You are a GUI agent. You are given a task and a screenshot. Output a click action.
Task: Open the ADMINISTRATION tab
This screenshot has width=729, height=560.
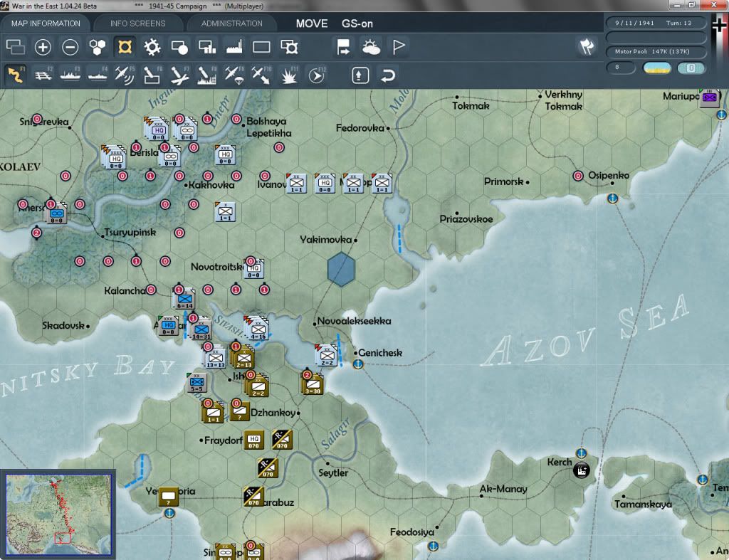point(231,23)
